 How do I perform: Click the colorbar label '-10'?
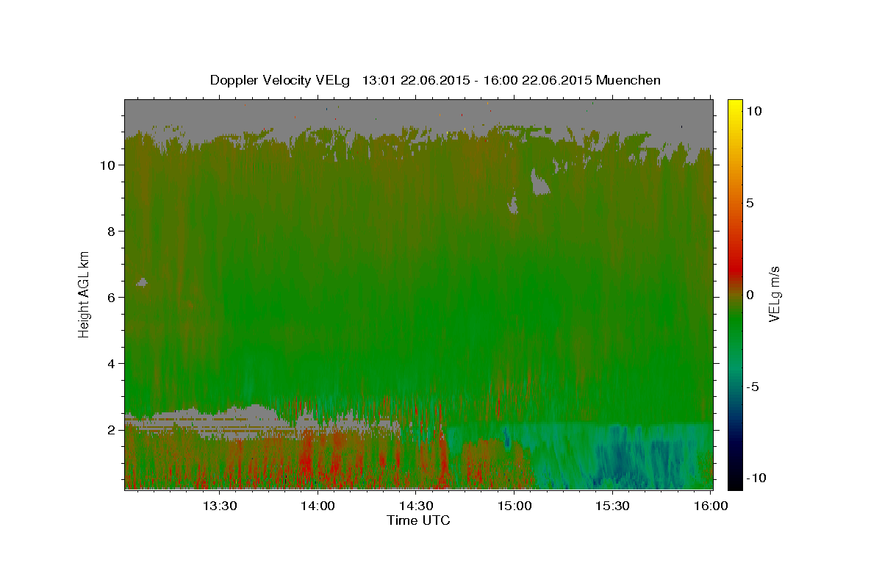[x=756, y=478]
